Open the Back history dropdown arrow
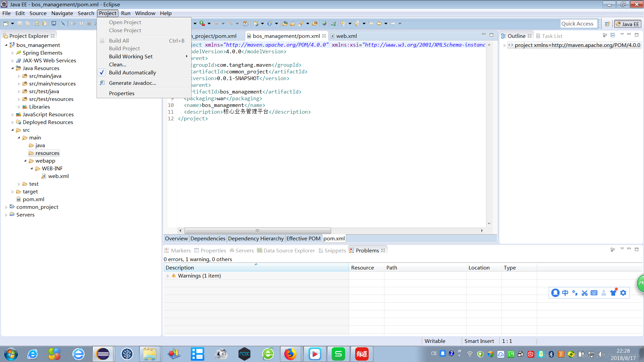The image size is (644, 362). 386,23
